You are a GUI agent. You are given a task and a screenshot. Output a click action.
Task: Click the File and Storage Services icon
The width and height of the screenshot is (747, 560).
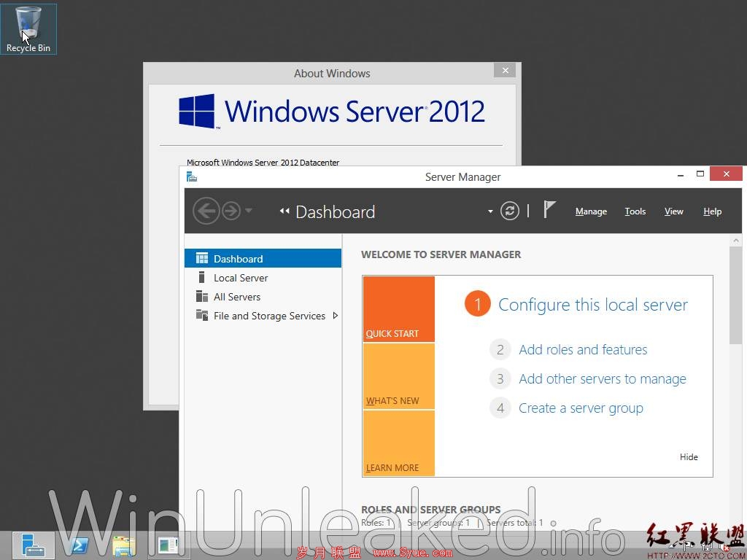(202, 315)
